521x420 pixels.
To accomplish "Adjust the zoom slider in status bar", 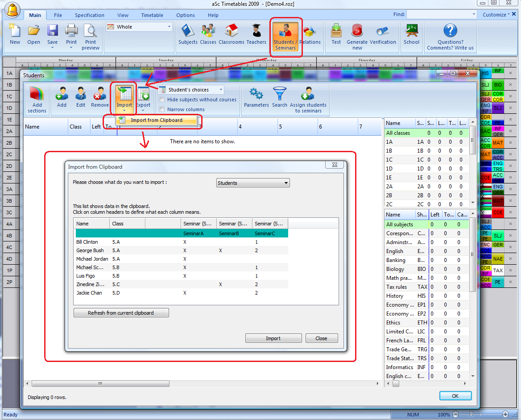I will coord(471,414).
